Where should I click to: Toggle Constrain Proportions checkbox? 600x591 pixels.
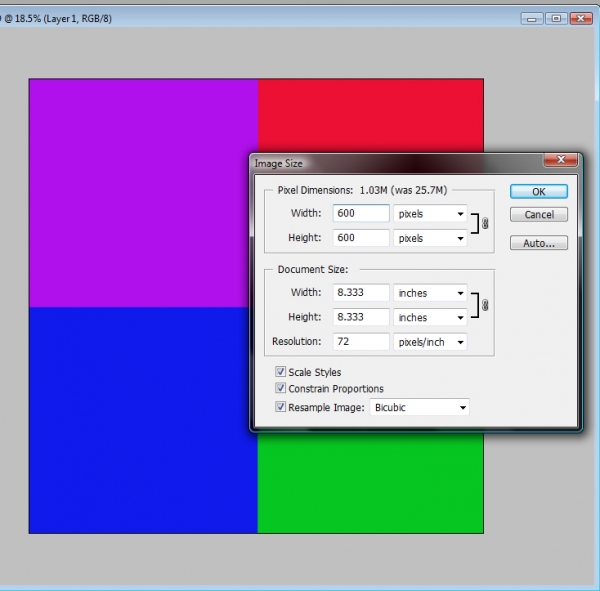point(280,388)
